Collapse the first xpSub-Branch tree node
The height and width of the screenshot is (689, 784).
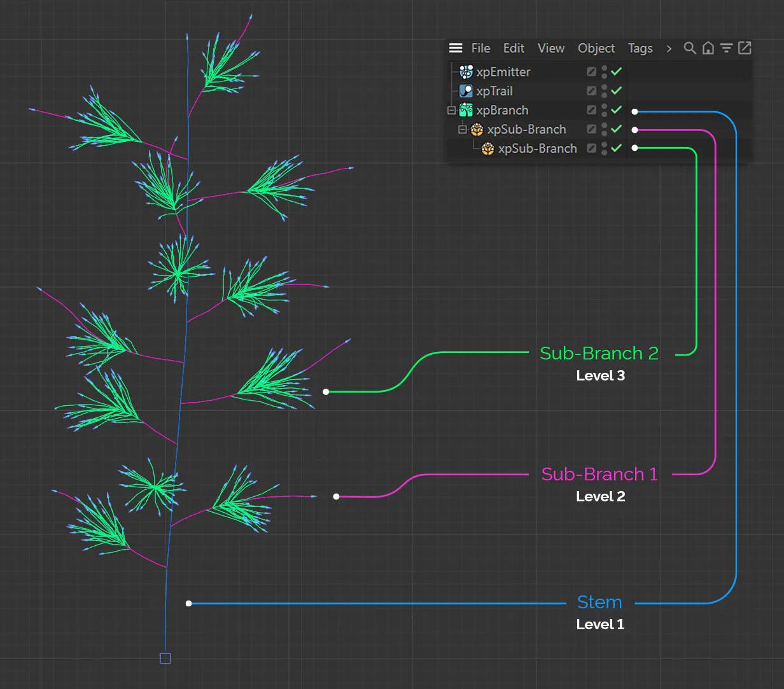pyautogui.click(x=463, y=129)
